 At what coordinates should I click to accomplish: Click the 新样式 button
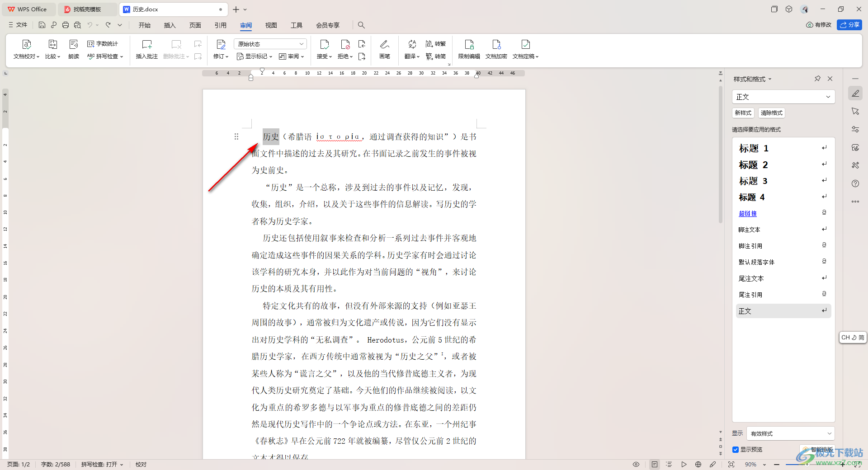(x=743, y=113)
